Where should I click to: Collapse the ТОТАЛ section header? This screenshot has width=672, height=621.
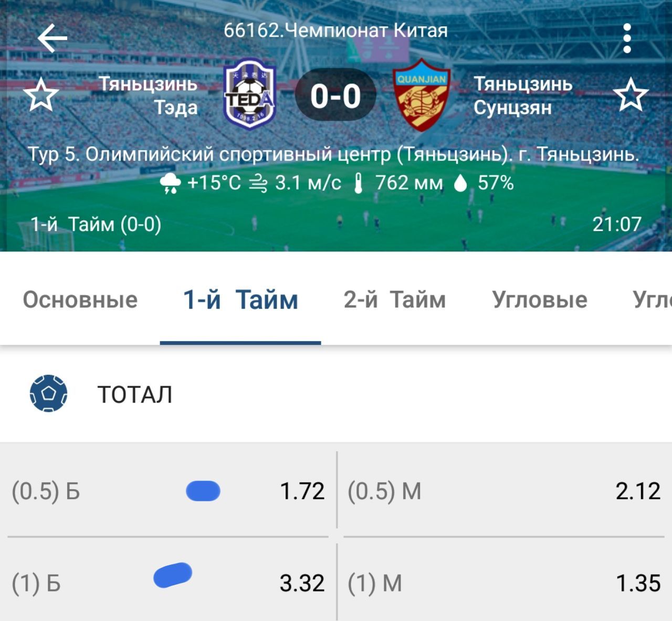coord(336,394)
